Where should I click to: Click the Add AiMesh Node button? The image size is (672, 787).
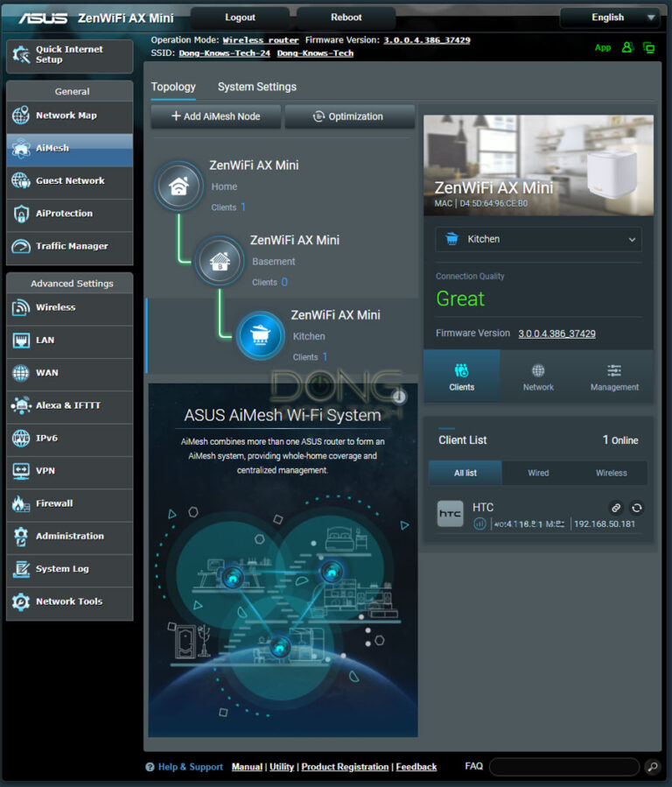click(x=216, y=116)
